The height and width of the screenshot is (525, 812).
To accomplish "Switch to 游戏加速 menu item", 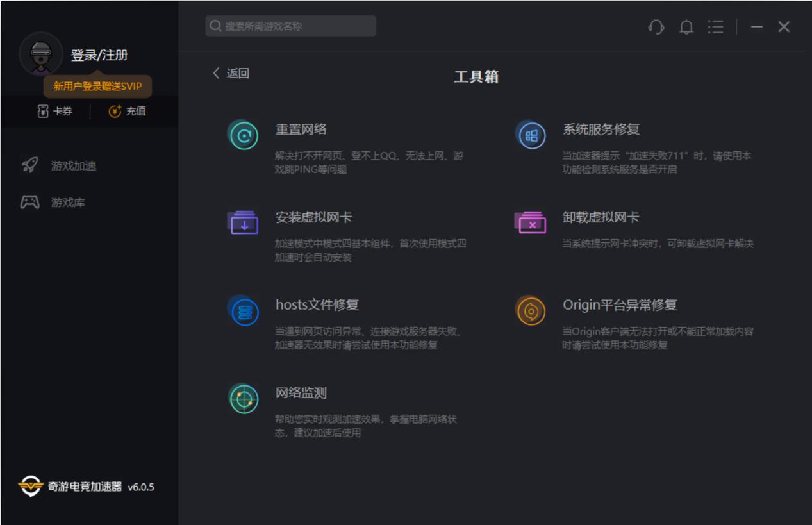I will (x=74, y=165).
